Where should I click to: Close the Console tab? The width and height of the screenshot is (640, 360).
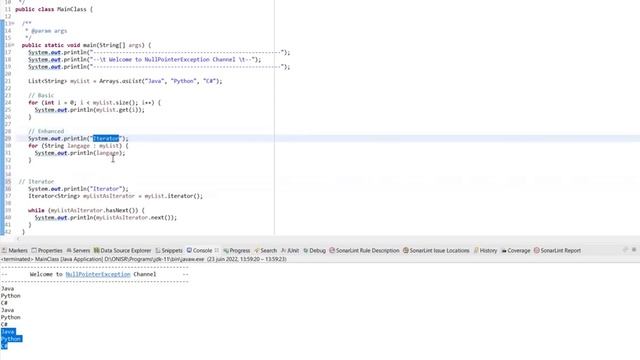[x=217, y=250]
